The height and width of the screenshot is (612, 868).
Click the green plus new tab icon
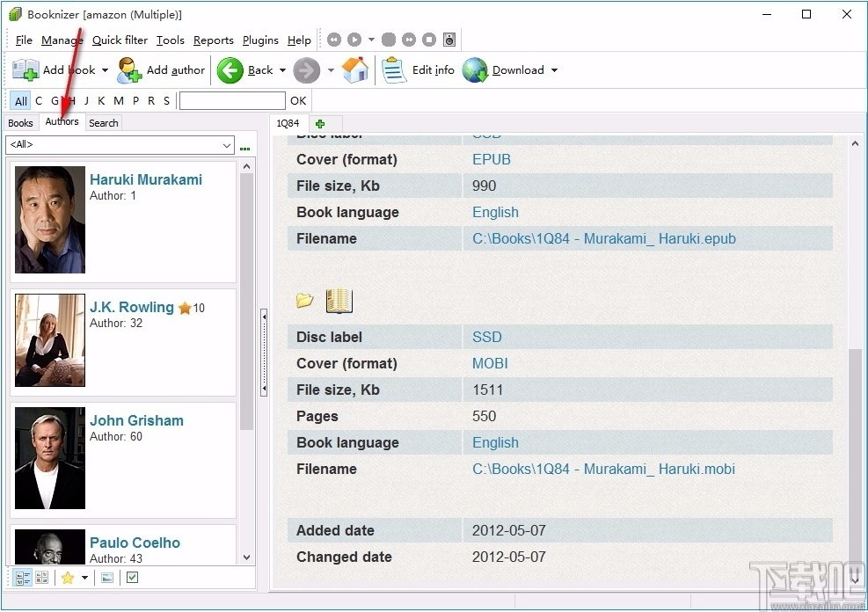(320, 124)
